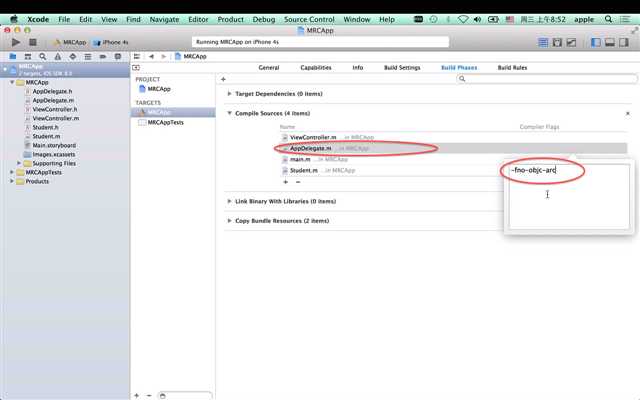Expand the Products group

point(12,181)
